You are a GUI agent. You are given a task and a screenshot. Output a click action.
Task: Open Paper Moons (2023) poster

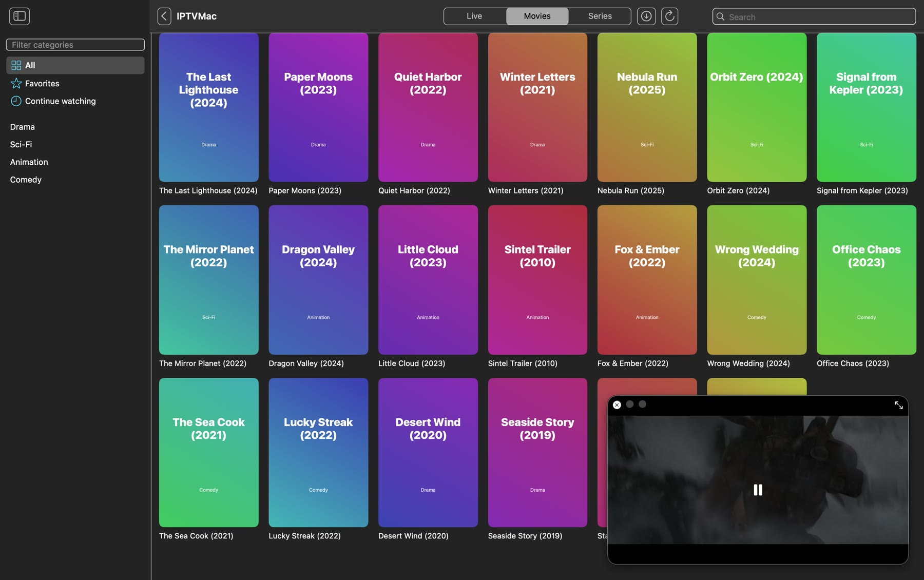pos(318,107)
